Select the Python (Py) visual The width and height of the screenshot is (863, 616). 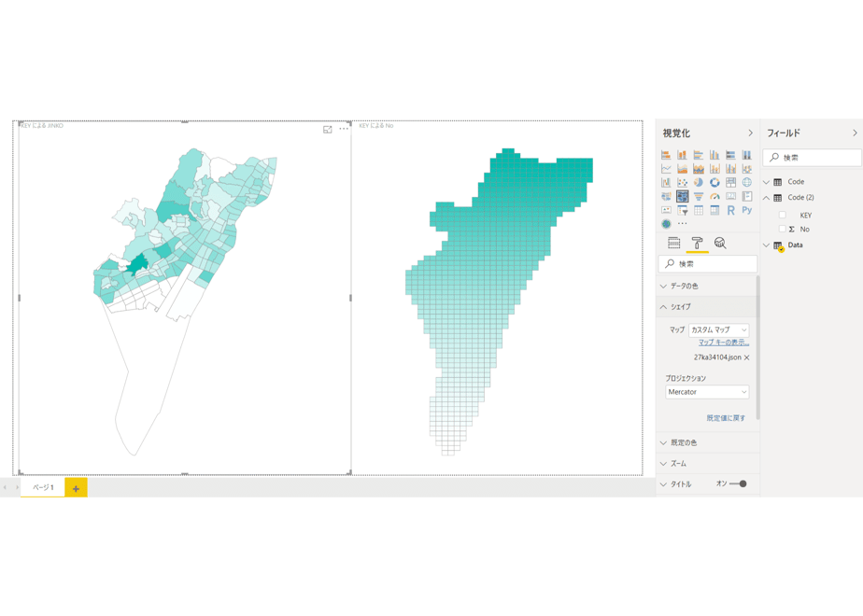coord(747,210)
